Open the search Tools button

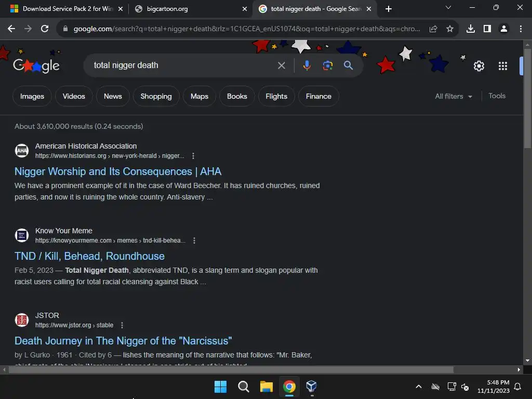pos(497,96)
